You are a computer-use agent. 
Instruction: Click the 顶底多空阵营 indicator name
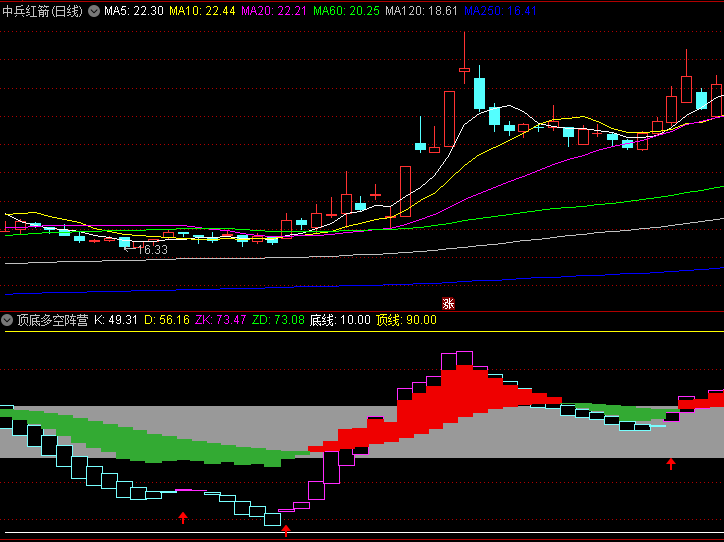click(x=52, y=320)
